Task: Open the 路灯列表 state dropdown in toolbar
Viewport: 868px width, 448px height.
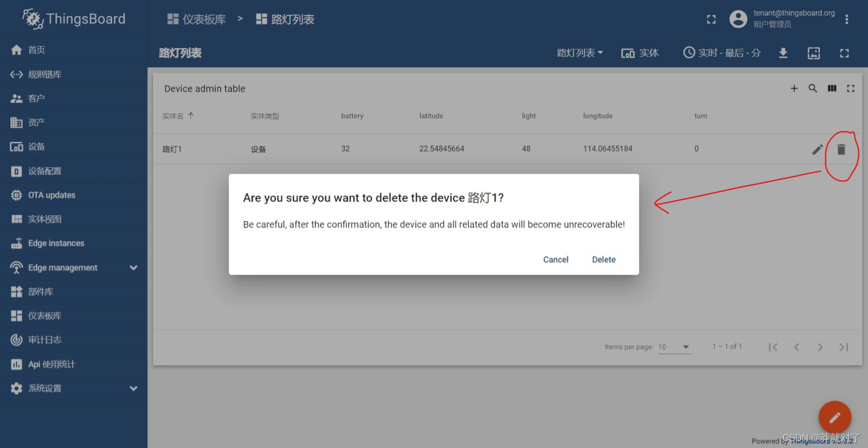Action: 580,53
